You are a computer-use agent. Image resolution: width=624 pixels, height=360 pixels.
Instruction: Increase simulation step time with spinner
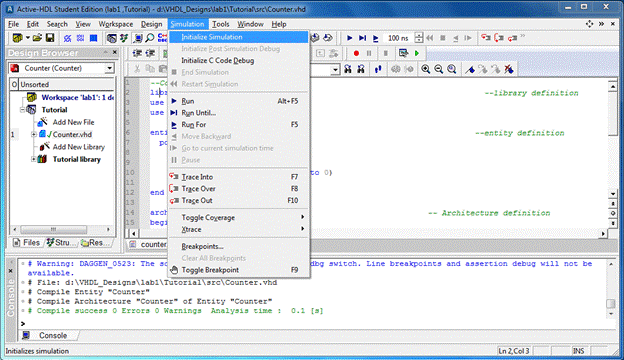418,35
